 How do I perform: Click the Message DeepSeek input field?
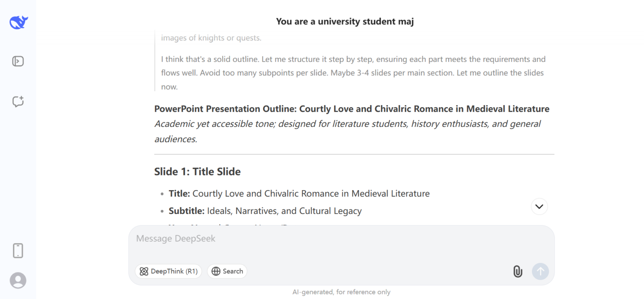point(293,239)
